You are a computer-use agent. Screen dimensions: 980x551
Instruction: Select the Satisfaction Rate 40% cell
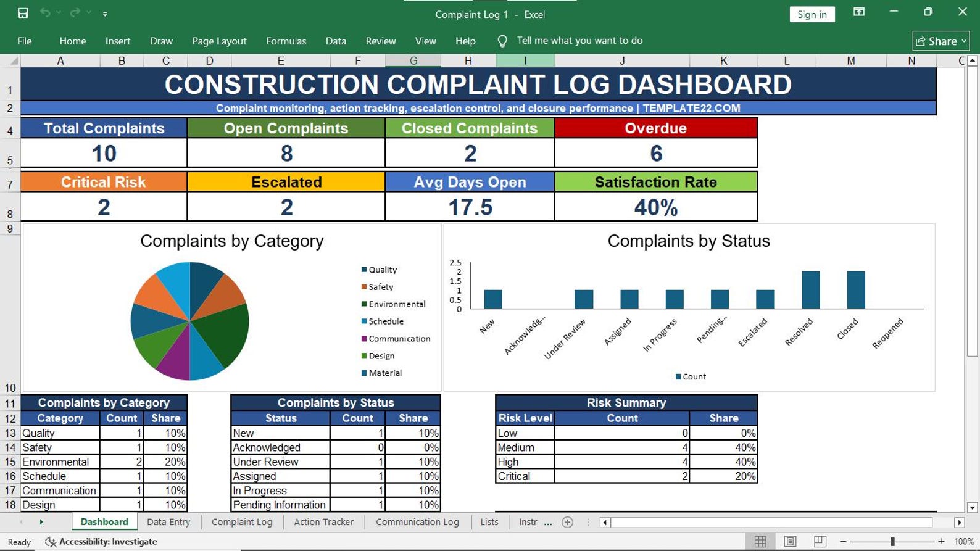coord(656,207)
